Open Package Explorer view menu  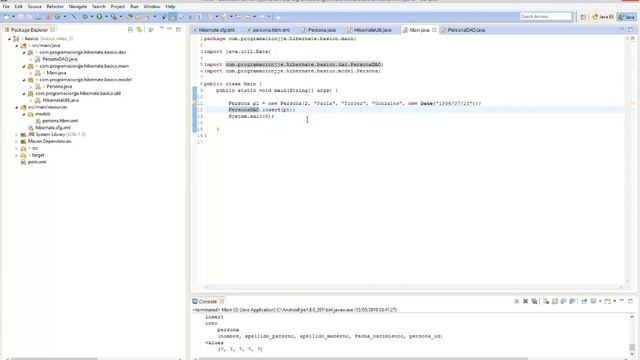[162, 29]
